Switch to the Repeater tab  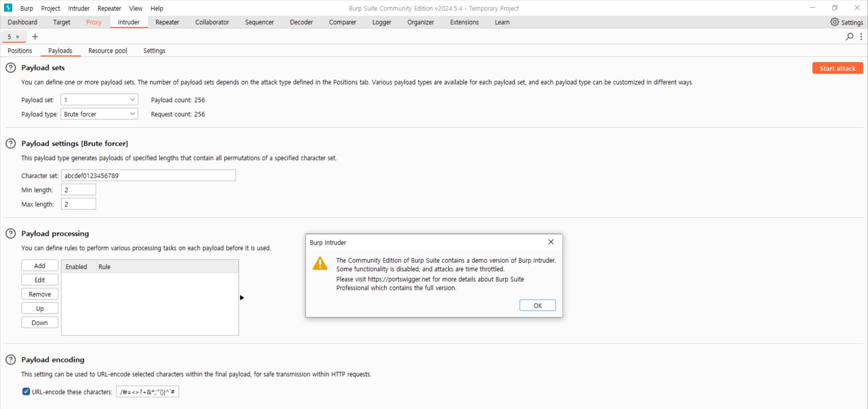pyautogui.click(x=167, y=22)
